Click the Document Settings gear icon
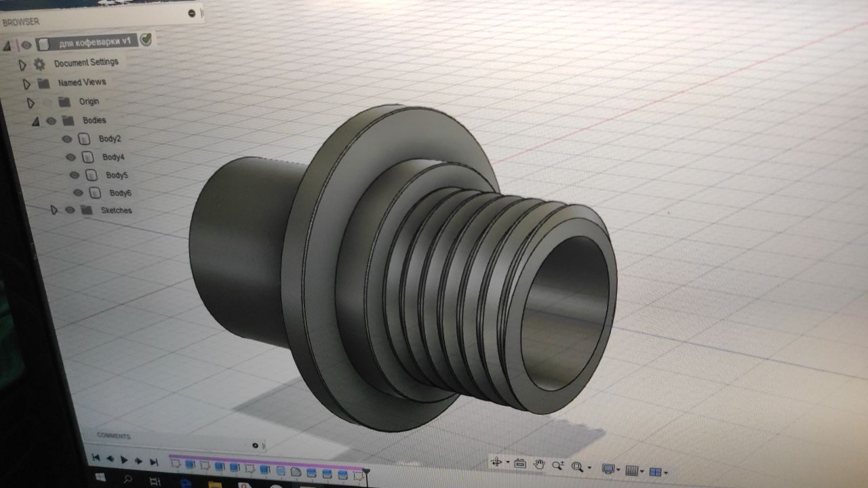868x488 pixels. pos(39,64)
